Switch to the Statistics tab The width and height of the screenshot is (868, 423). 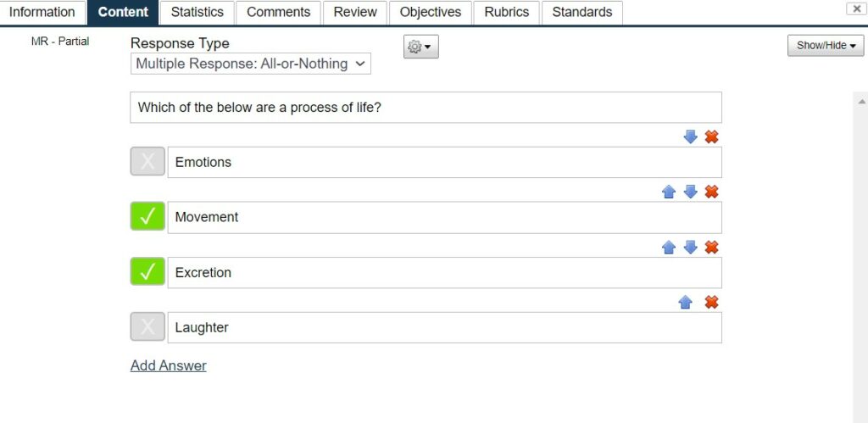[x=197, y=12]
